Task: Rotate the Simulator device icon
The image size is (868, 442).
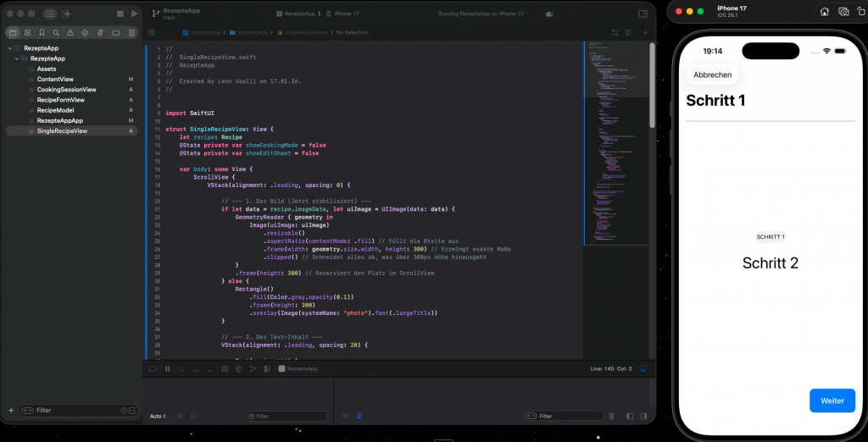Action: (x=861, y=11)
